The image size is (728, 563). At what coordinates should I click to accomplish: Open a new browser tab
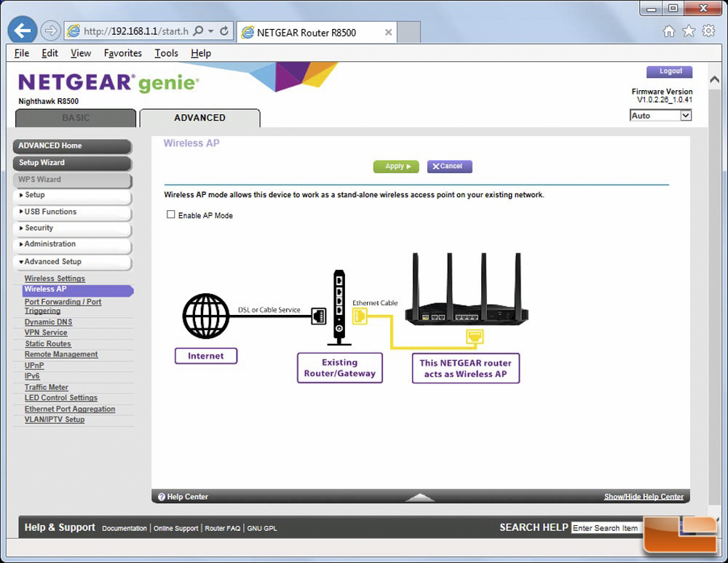pos(409,32)
